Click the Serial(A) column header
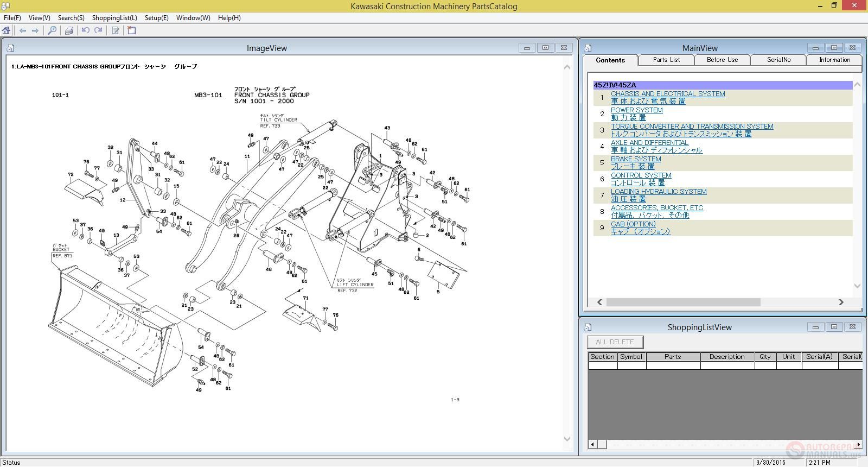The image size is (868, 467). click(820, 357)
